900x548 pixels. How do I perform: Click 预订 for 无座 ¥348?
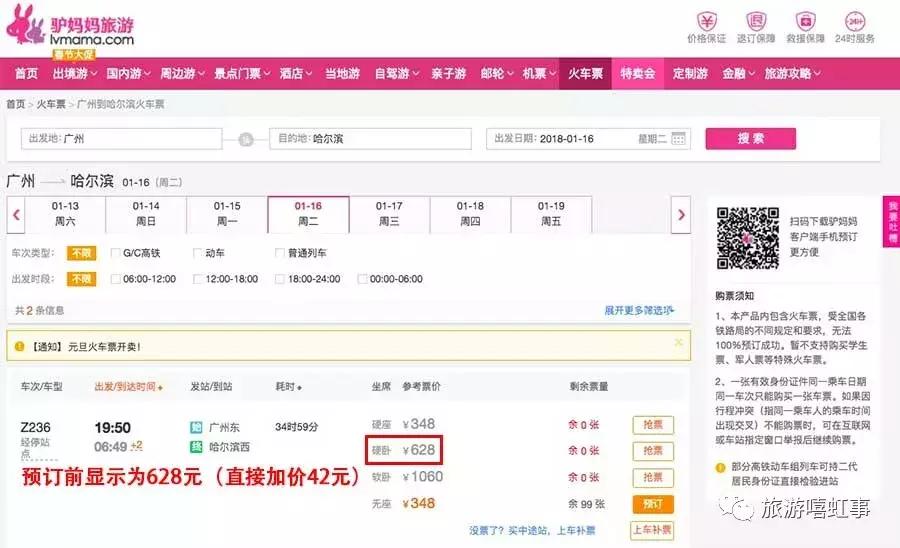pos(653,504)
